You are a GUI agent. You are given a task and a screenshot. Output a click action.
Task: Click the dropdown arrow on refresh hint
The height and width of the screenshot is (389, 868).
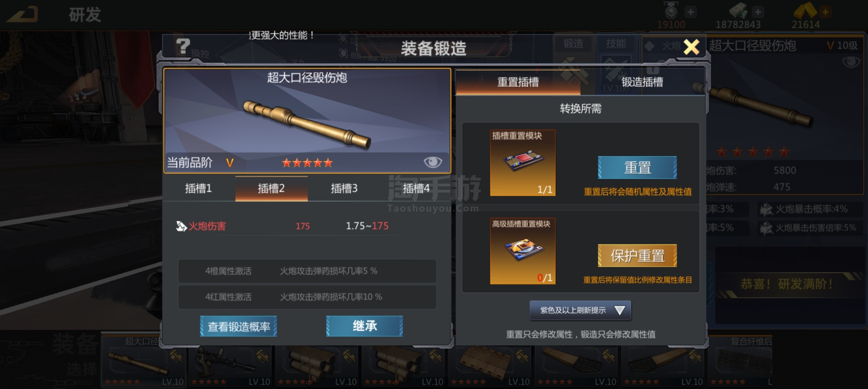tap(619, 310)
